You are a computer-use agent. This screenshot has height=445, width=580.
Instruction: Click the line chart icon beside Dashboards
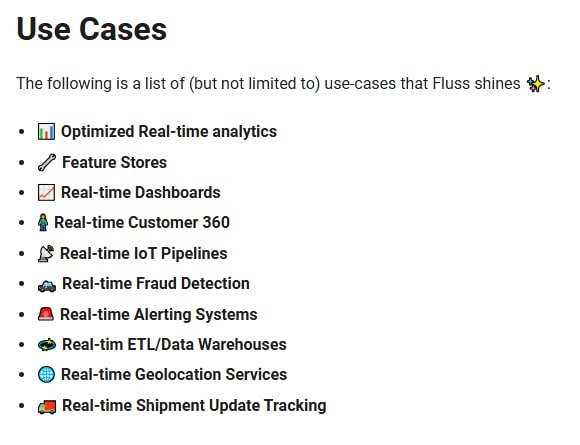pos(46,193)
